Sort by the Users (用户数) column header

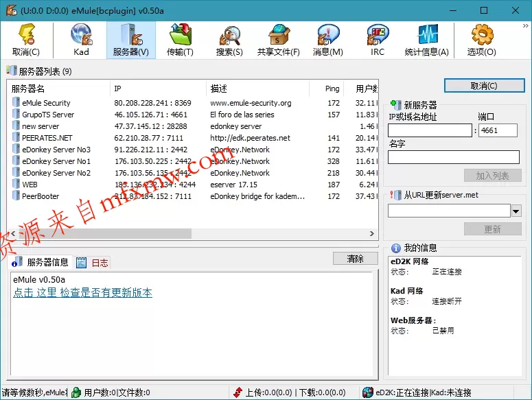(361, 89)
